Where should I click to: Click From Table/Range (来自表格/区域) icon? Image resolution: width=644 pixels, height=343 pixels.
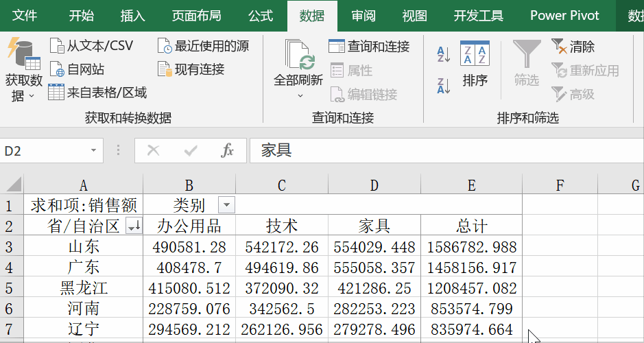click(56, 93)
